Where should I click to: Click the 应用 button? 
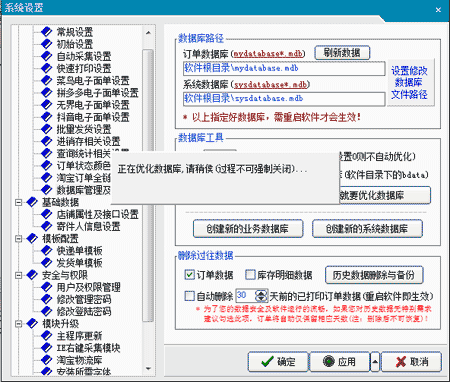click(x=339, y=362)
